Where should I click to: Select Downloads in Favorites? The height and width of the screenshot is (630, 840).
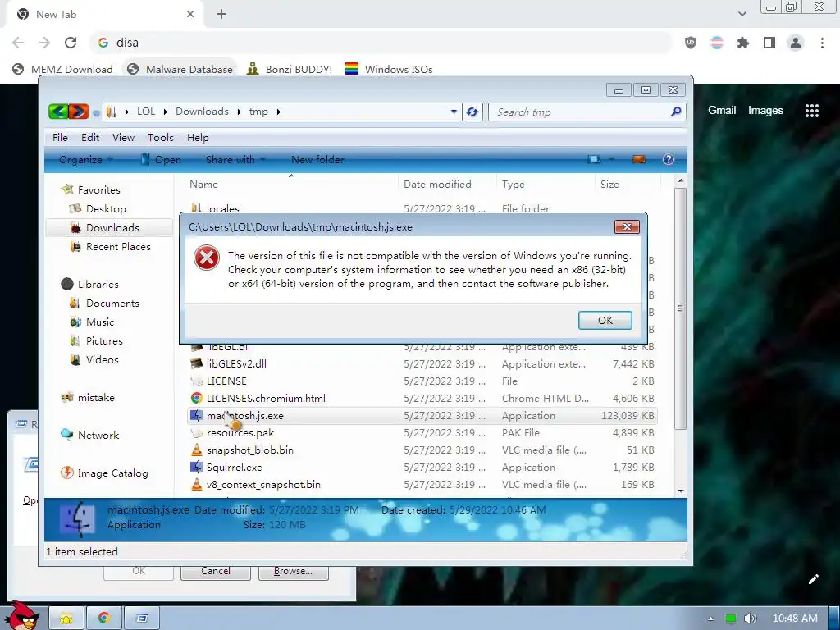click(x=110, y=228)
